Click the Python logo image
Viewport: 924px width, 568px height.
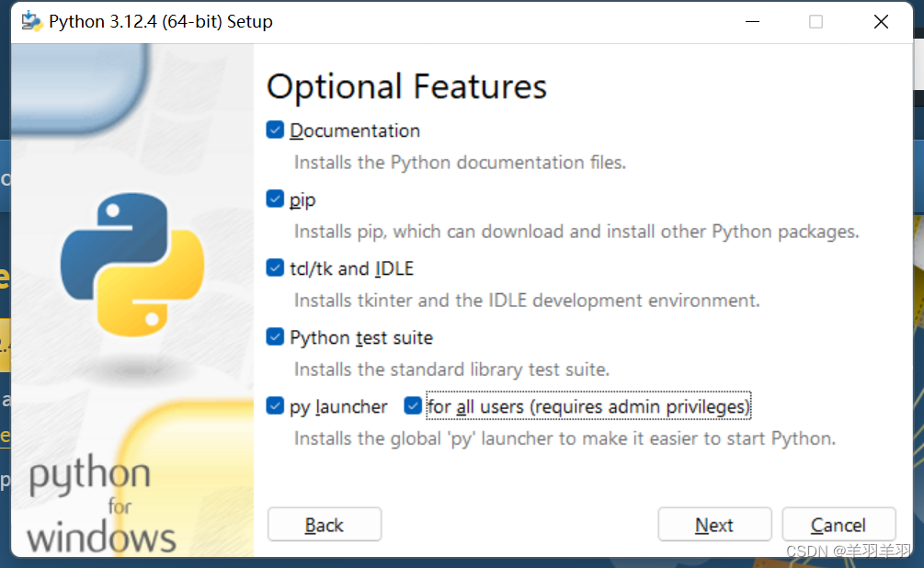132,265
